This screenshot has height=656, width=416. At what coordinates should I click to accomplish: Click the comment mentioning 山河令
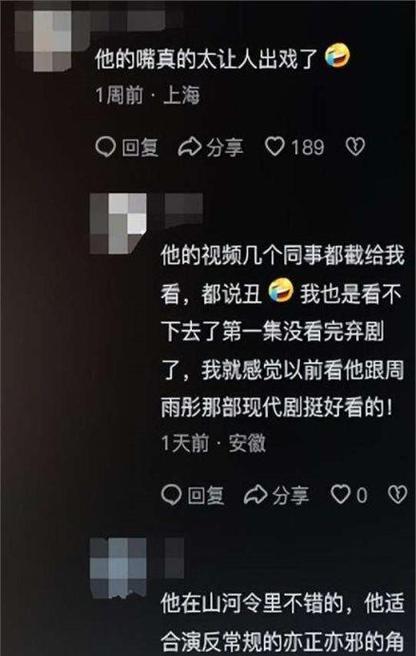pyautogui.click(x=283, y=622)
